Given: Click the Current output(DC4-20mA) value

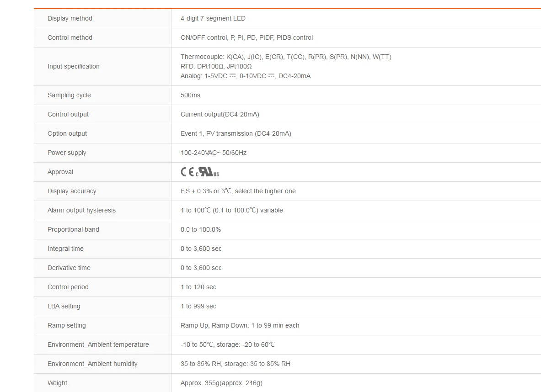Looking at the screenshot, I should click(x=220, y=115).
